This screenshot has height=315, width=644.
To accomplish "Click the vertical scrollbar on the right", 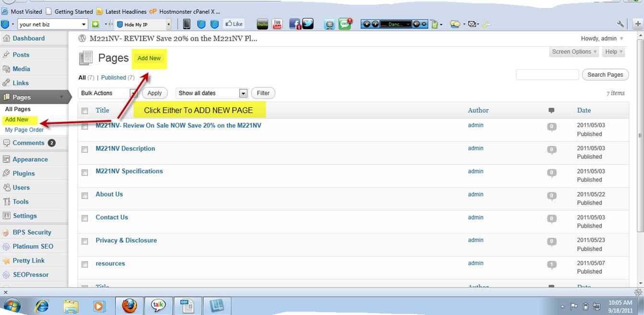I will (x=640, y=158).
